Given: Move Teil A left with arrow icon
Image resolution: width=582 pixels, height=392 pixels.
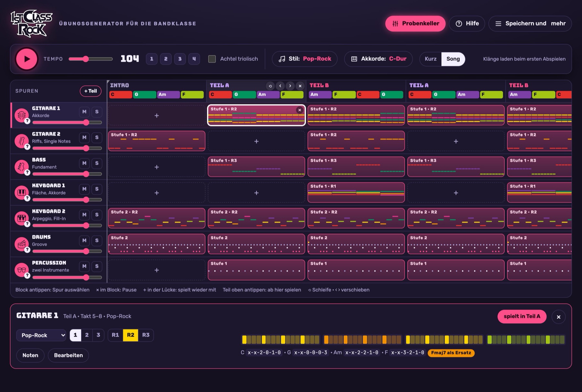Looking at the screenshot, I should pyautogui.click(x=280, y=86).
